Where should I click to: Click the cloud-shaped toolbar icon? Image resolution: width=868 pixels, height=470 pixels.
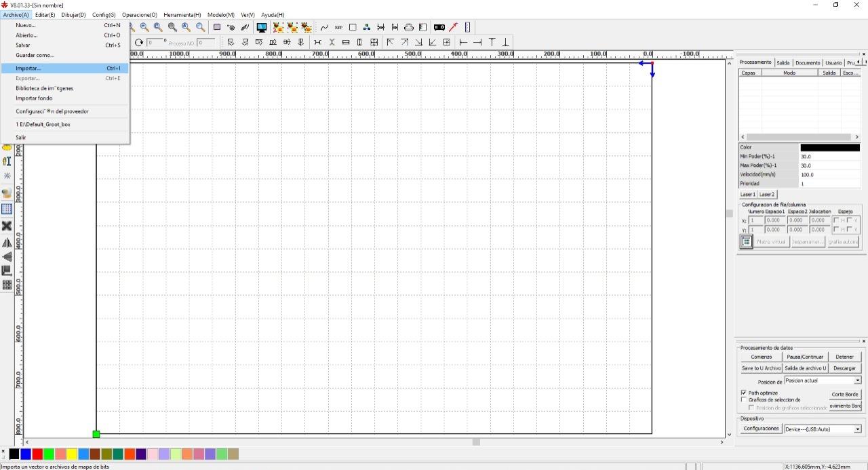[x=409, y=27]
